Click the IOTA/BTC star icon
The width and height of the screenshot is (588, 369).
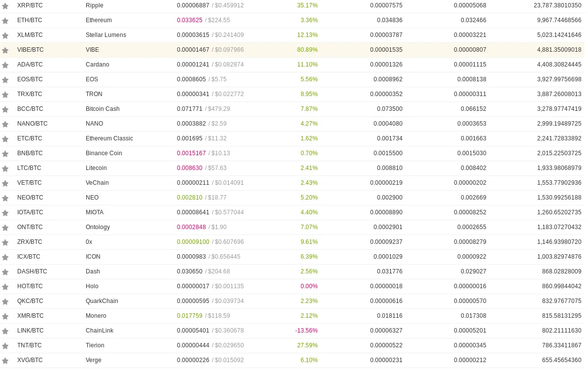5,213
